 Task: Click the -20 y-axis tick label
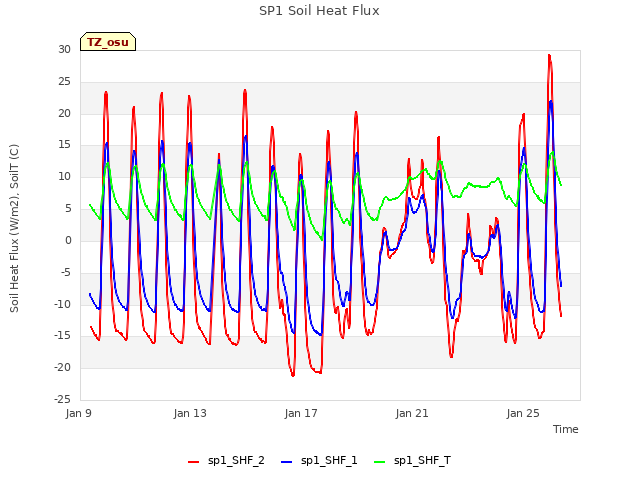62,367
